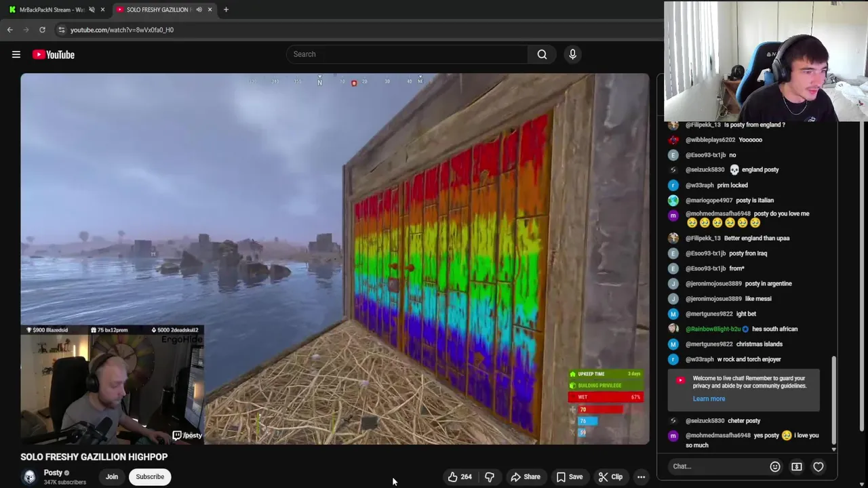Click the live chat scrollbar

(834, 400)
